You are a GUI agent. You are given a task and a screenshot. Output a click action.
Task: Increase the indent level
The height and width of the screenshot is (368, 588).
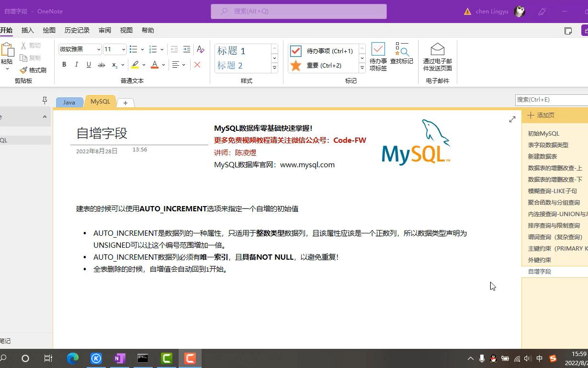(x=187, y=49)
